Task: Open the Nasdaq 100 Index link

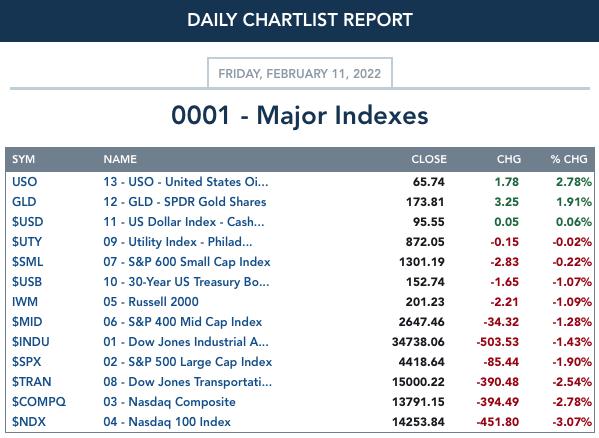Action: (x=167, y=422)
